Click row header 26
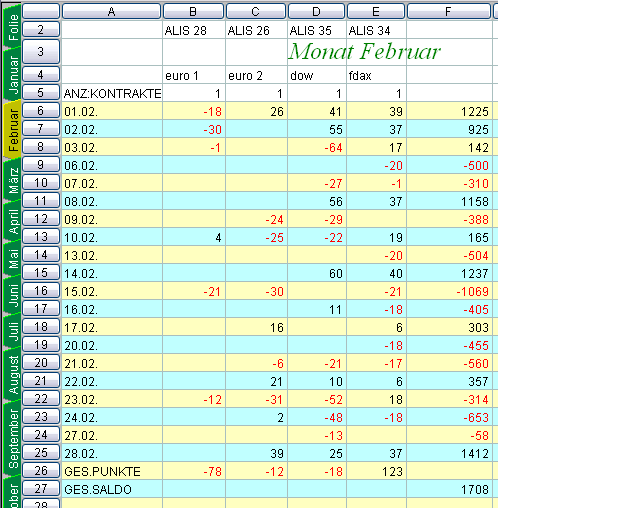Screen dimensions: 640x512 pos(40,471)
